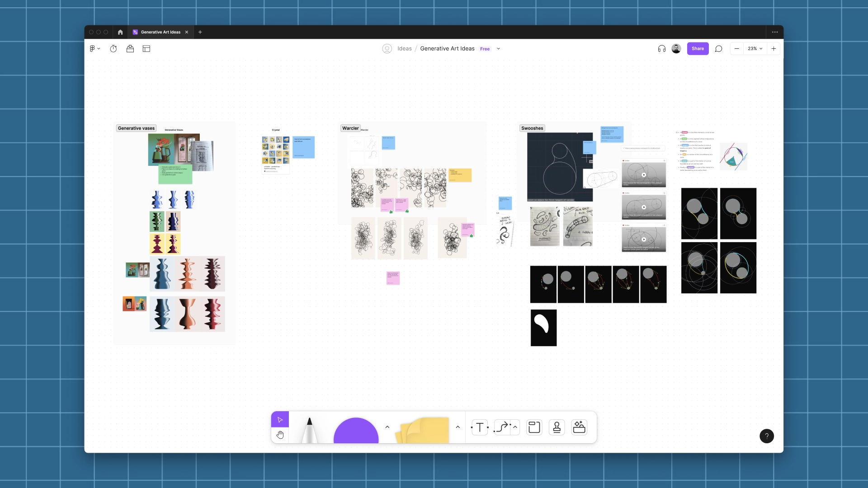Toggle comments panel icon
The image size is (868, 488).
(719, 48)
